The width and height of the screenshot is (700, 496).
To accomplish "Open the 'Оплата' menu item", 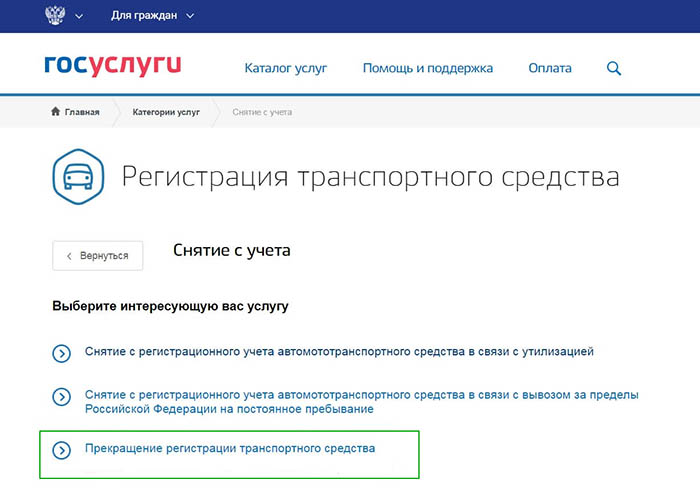I will click(x=550, y=68).
